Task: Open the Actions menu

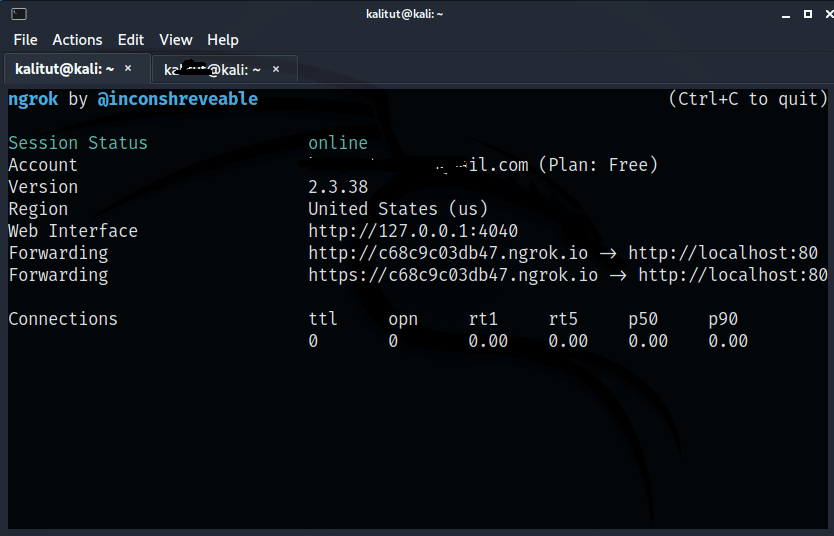Action: [x=77, y=40]
